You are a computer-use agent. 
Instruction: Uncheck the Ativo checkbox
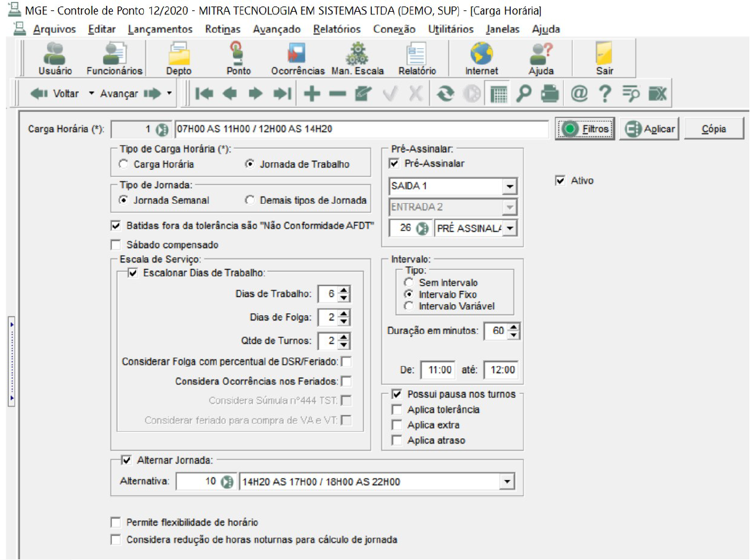560,181
